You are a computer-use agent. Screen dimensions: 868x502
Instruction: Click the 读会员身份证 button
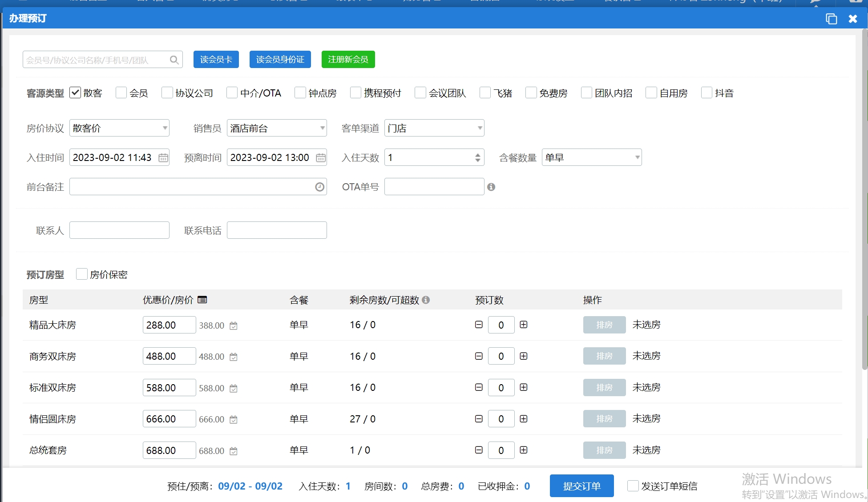[x=280, y=60]
